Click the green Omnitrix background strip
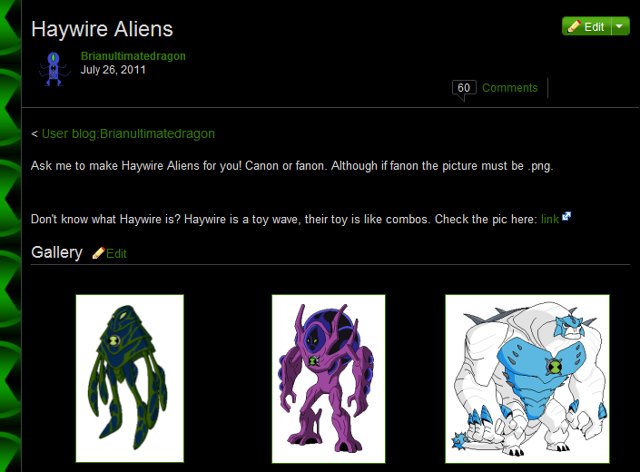 coord(10,236)
